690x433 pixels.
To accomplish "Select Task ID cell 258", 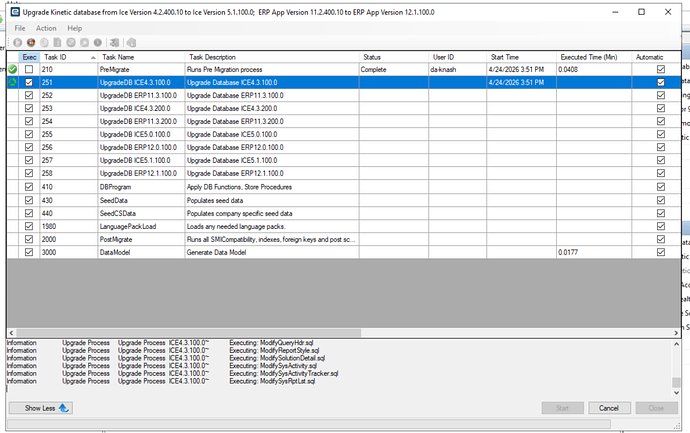I will tap(69, 173).
